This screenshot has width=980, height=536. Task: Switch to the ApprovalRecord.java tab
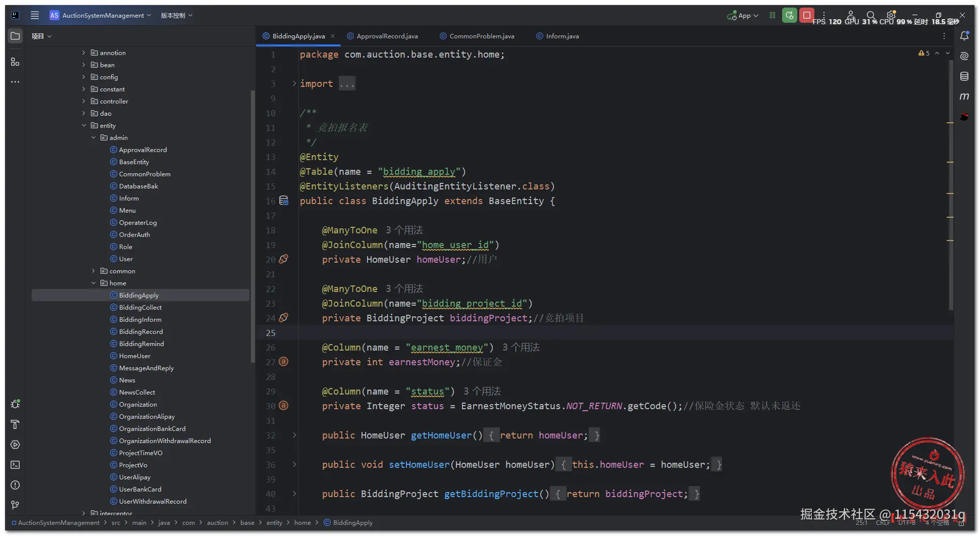click(382, 36)
